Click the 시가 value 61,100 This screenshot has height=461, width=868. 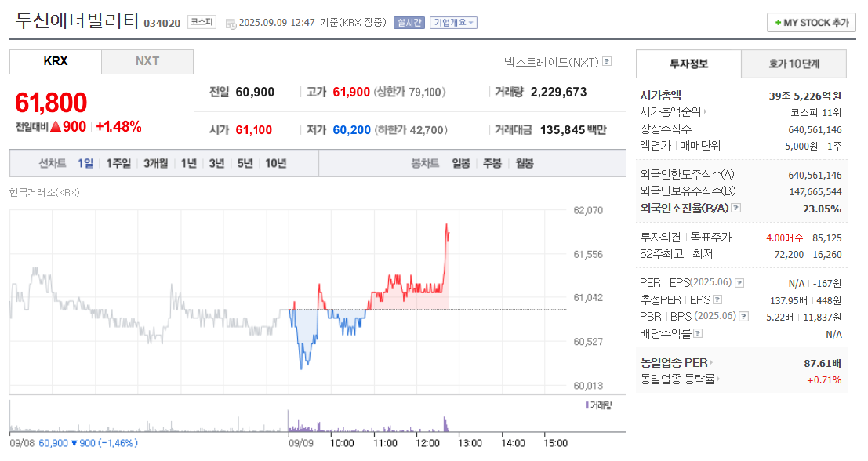(253, 130)
